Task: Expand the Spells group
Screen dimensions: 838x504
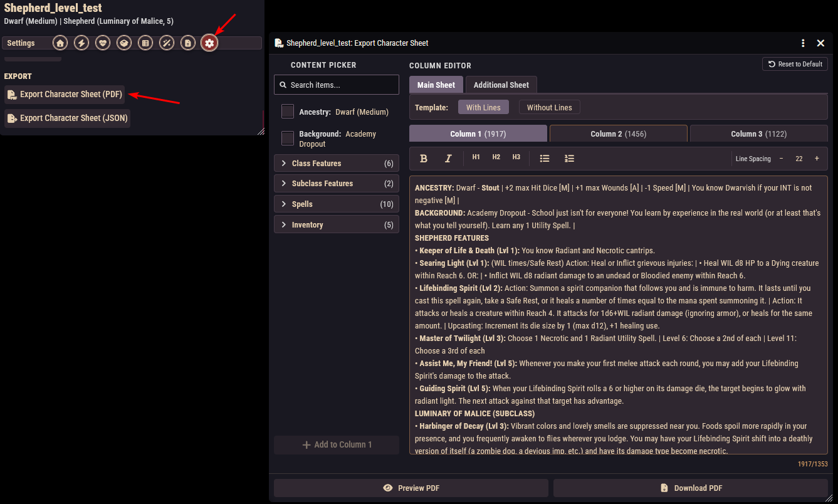Action: (337, 204)
